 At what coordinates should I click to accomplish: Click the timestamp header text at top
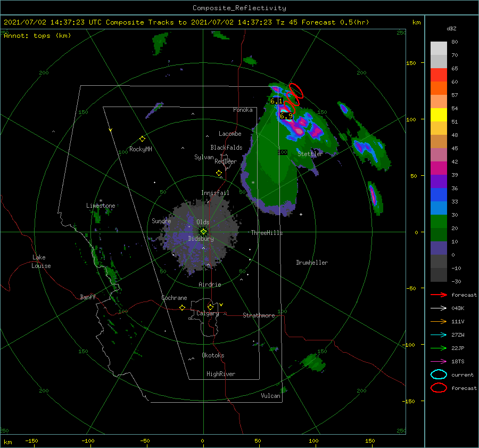tap(186, 22)
